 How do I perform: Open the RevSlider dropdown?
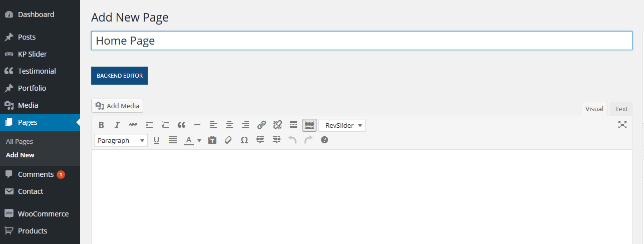tap(343, 125)
